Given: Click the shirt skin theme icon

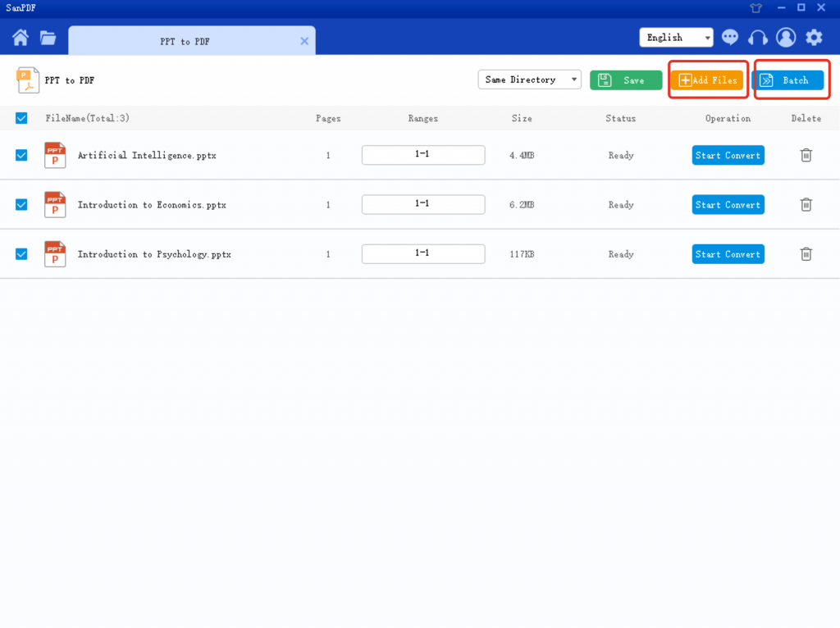Looking at the screenshot, I should coord(756,8).
